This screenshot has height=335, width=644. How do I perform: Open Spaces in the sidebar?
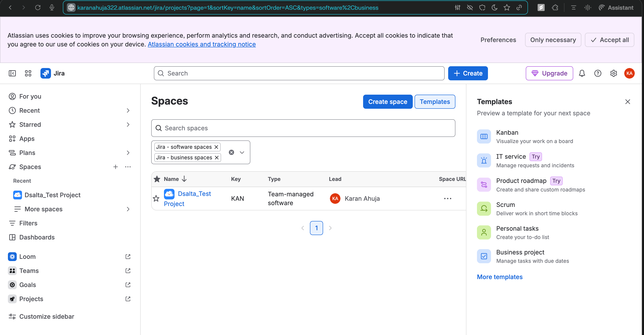pyautogui.click(x=30, y=167)
